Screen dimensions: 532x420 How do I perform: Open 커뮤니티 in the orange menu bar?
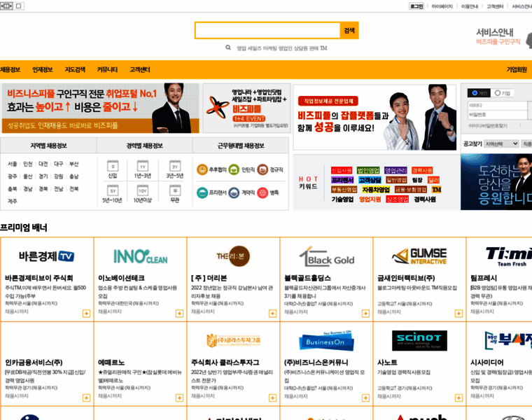pos(107,69)
